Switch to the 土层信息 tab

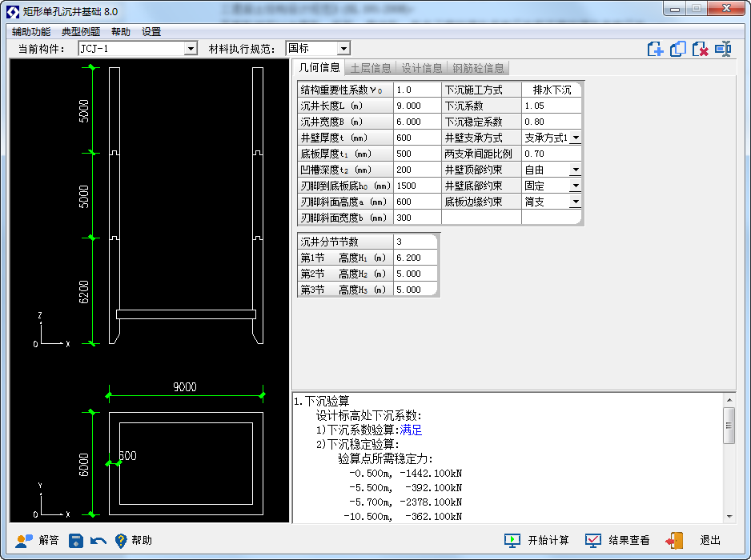pyautogui.click(x=371, y=68)
